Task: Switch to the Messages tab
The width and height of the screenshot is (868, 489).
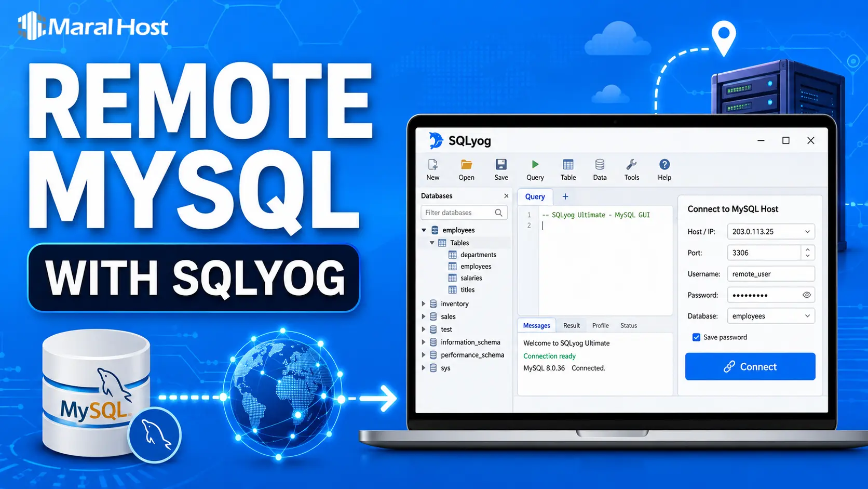Action: (536, 326)
